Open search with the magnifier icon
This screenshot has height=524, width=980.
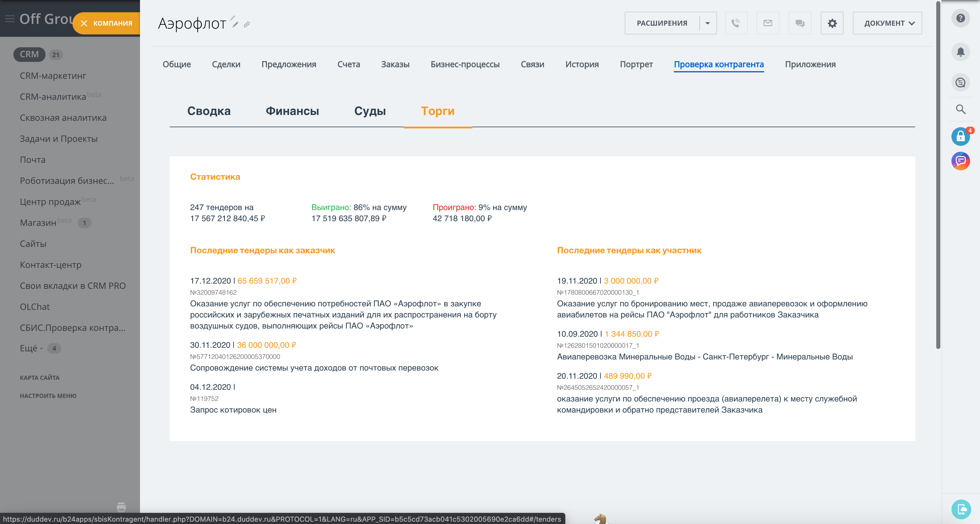[960, 110]
